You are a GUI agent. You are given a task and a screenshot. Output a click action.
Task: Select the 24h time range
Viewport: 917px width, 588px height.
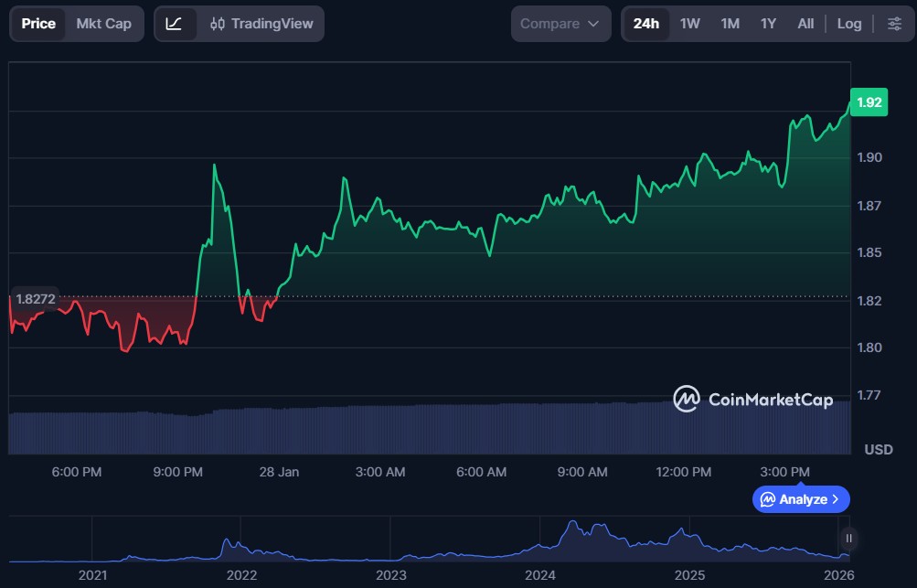pos(645,24)
